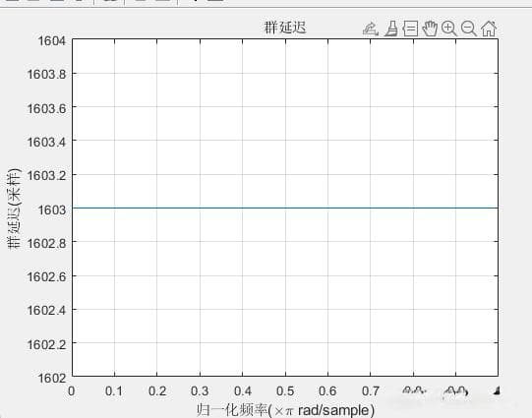Viewport: 532px width, 418px height.
Task: Click the 1603 y-axis tick label
Action: click(52, 209)
